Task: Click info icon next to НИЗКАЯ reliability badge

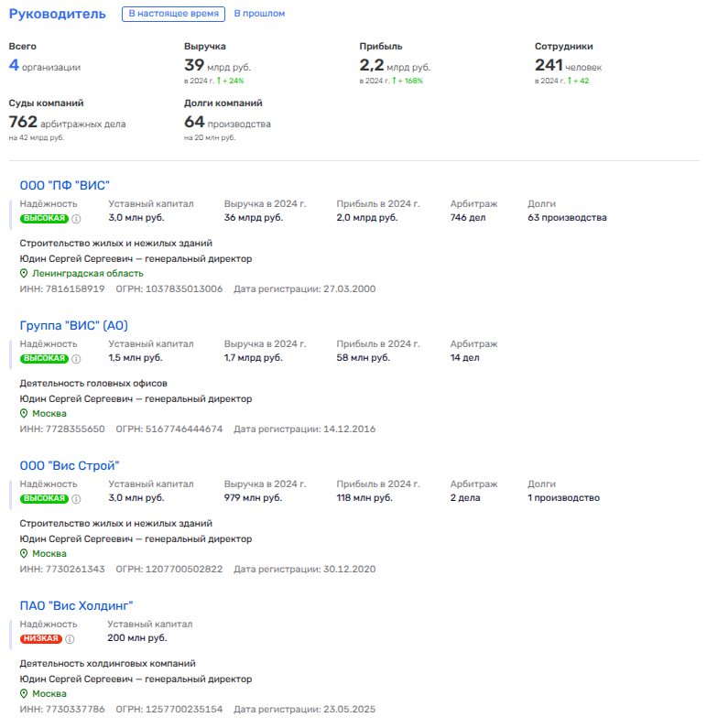Action: click(x=70, y=639)
